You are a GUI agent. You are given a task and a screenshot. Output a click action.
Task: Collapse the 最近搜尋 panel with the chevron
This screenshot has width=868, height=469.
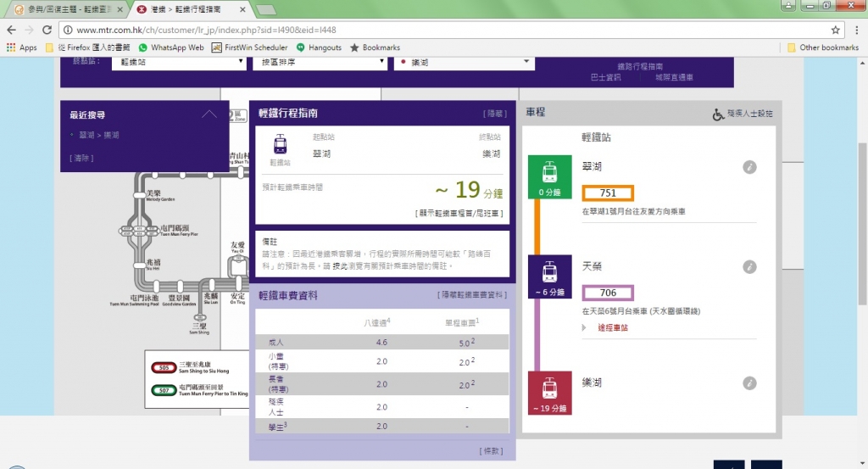pos(209,114)
